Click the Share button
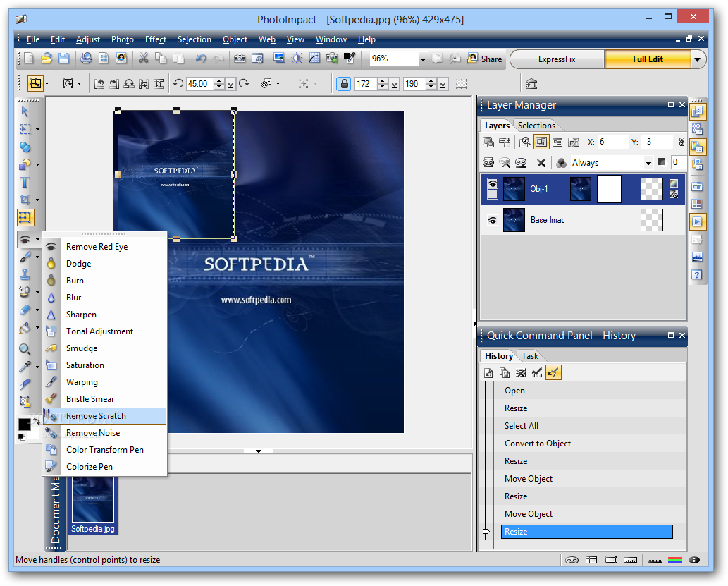Screen dimensions: 728x586 point(485,59)
